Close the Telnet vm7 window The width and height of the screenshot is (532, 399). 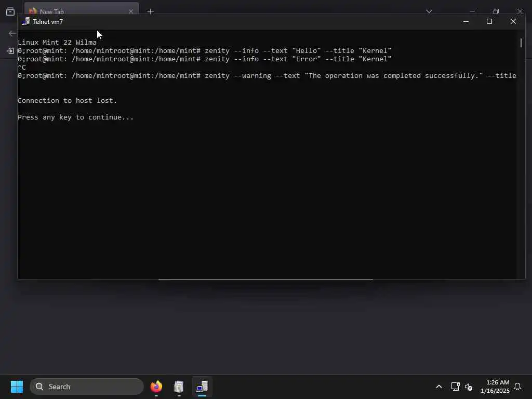click(x=513, y=21)
